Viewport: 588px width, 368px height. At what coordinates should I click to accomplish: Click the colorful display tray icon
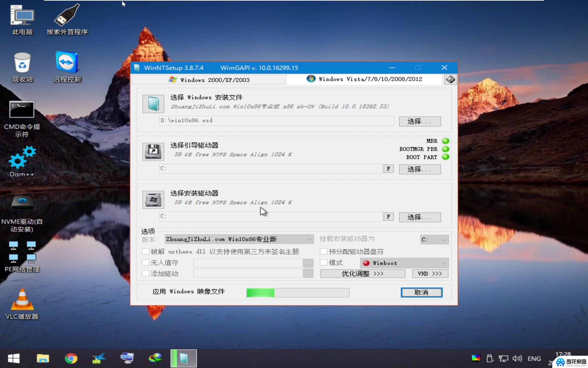tap(476, 359)
